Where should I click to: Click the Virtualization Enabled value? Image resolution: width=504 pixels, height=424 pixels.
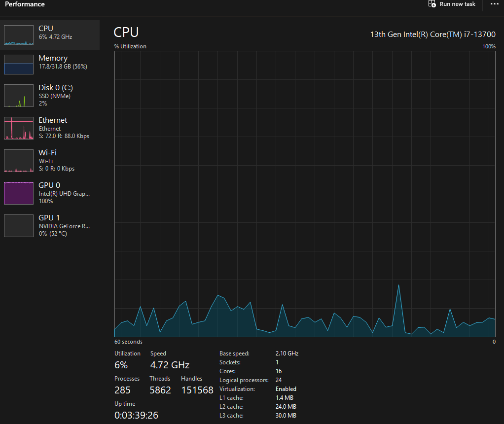coord(286,389)
